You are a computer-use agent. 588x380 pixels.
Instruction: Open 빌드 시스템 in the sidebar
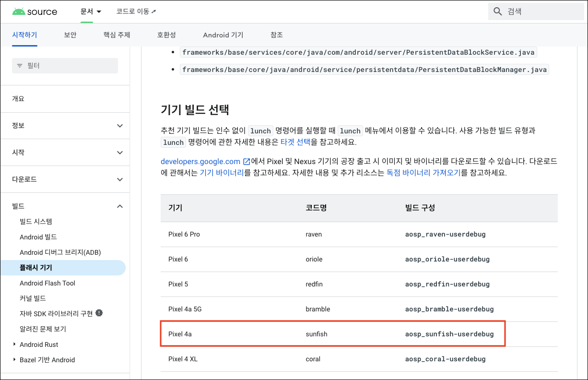[x=36, y=222]
